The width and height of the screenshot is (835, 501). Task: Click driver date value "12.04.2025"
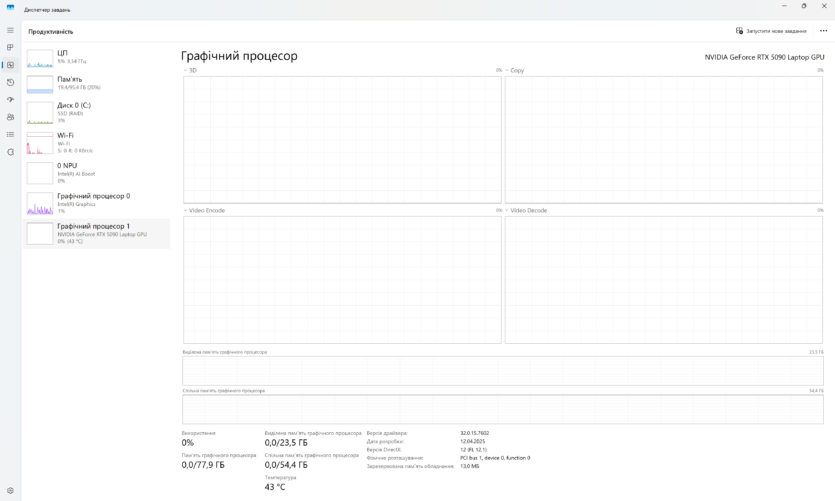coord(472,441)
